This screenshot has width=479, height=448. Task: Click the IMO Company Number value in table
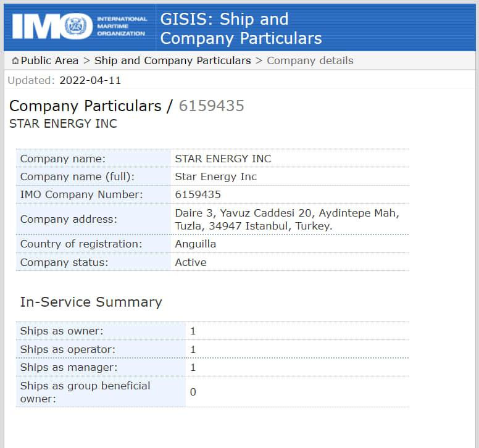[x=198, y=194]
